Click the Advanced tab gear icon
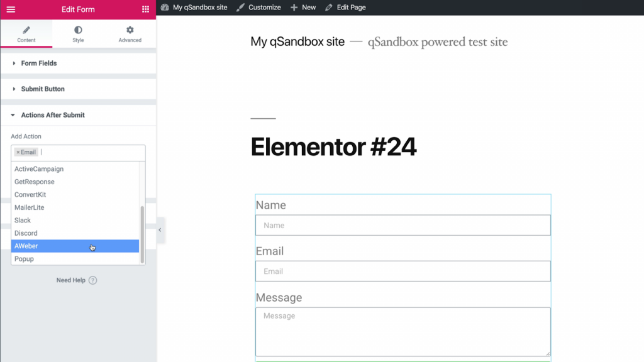 tap(130, 30)
